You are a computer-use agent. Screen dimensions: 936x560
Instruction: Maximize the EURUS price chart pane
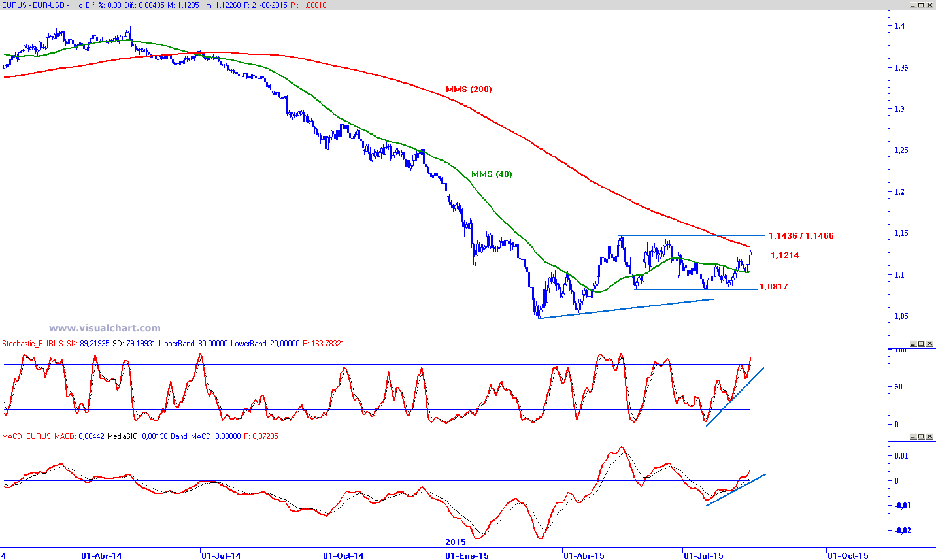921,5
